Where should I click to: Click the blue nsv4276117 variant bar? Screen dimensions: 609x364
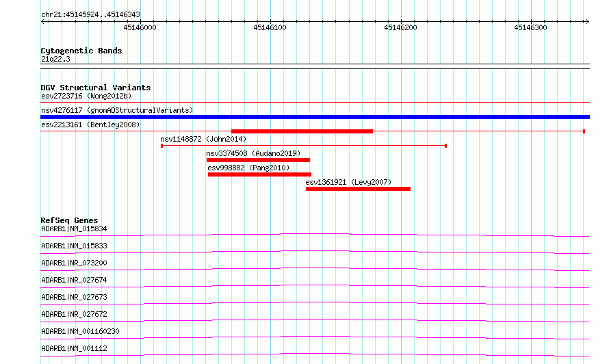pyautogui.click(x=315, y=117)
